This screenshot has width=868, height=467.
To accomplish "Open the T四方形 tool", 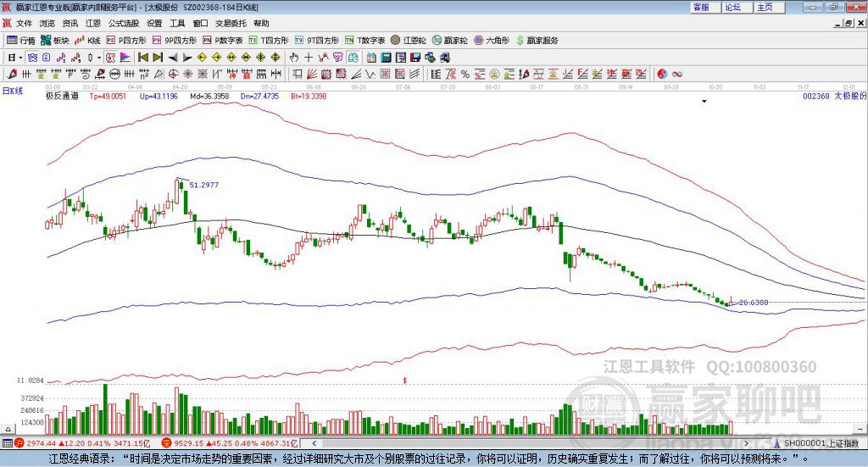I will click(x=269, y=41).
